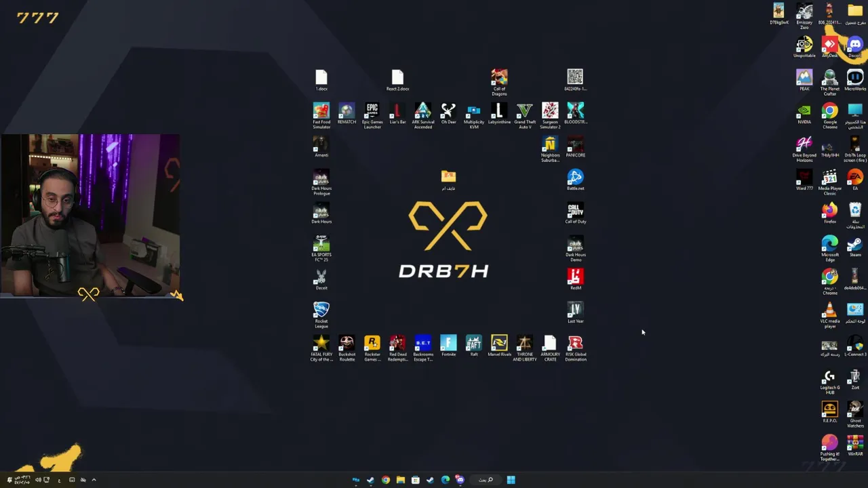This screenshot has width=868, height=488.
Task: Open Drive Beyond Horizons shortcut
Action: tap(804, 149)
